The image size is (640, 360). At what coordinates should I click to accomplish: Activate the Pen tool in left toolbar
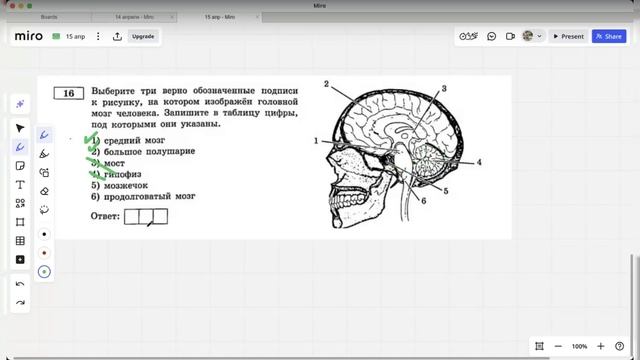[20, 147]
